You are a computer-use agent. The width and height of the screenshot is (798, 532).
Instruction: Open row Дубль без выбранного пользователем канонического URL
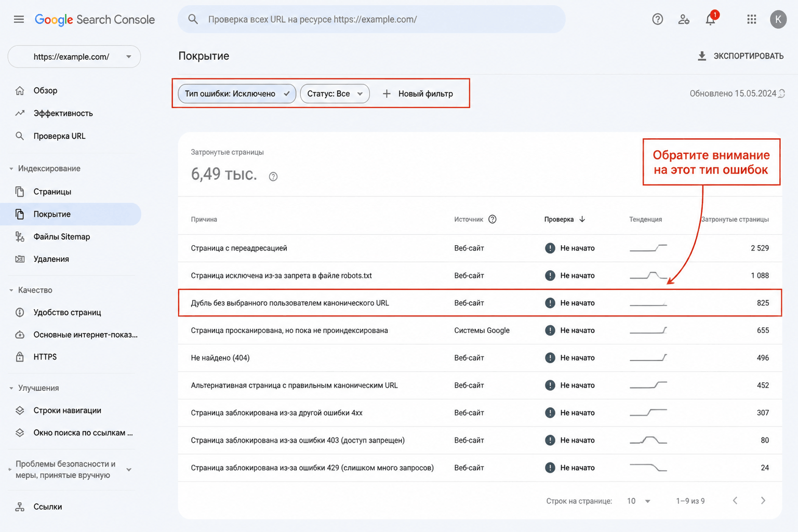480,303
